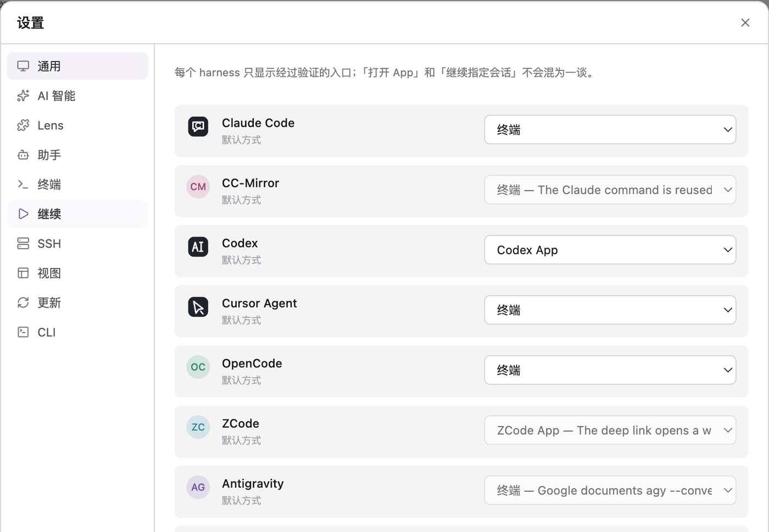Click the 设置 dialog title
The width and height of the screenshot is (769, 532).
coord(30,23)
